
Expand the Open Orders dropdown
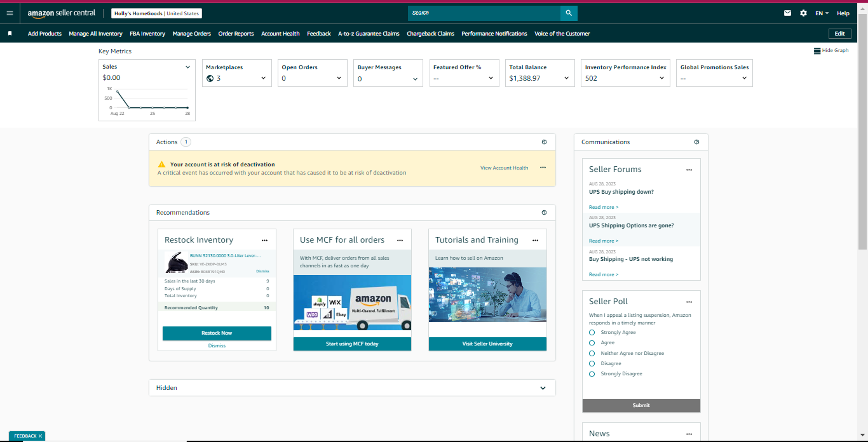pos(339,78)
